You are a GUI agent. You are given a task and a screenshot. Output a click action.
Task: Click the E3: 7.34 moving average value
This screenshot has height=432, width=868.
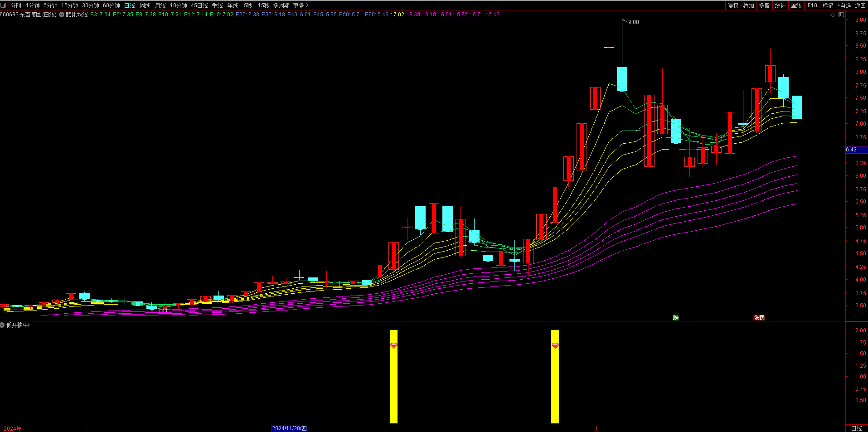100,15
